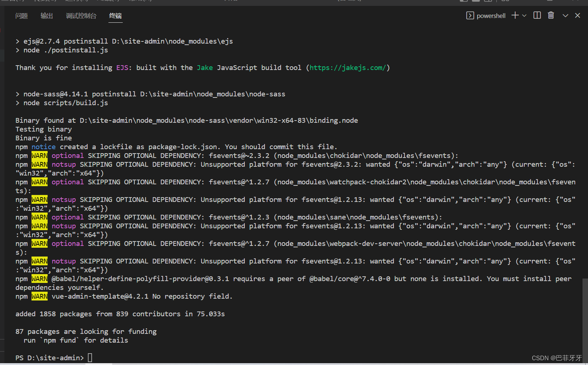
Task: Switch to the 问题 tab
Action: point(21,16)
